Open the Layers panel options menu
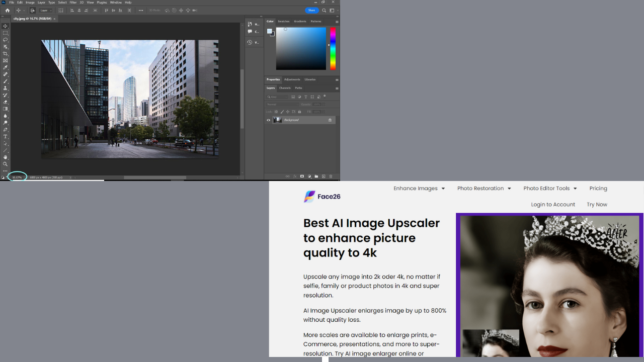The width and height of the screenshot is (644, 362). tap(337, 88)
